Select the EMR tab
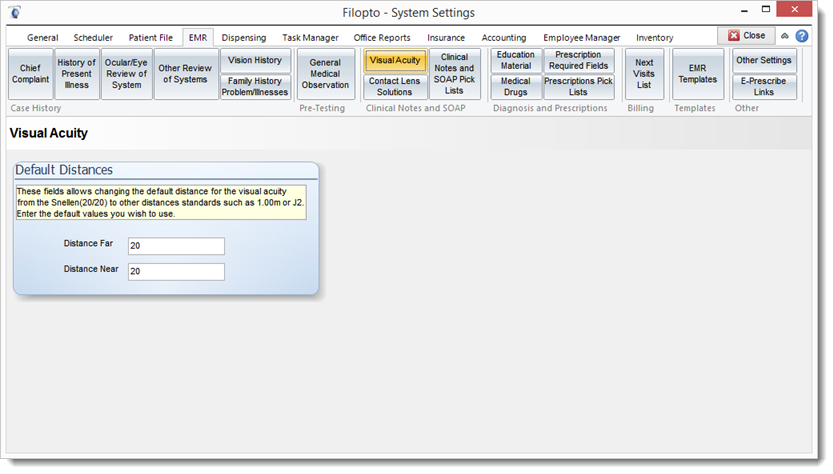Viewport: 833px width, 474px height. [x=198, y=38]
